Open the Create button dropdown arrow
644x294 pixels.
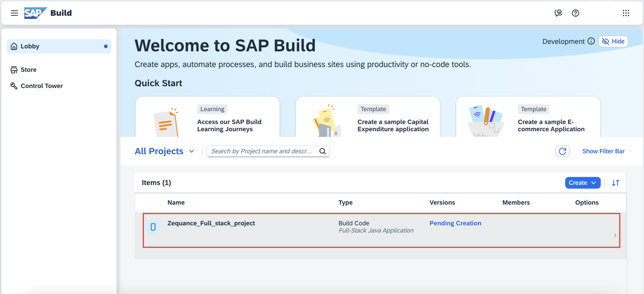(594, 183)
